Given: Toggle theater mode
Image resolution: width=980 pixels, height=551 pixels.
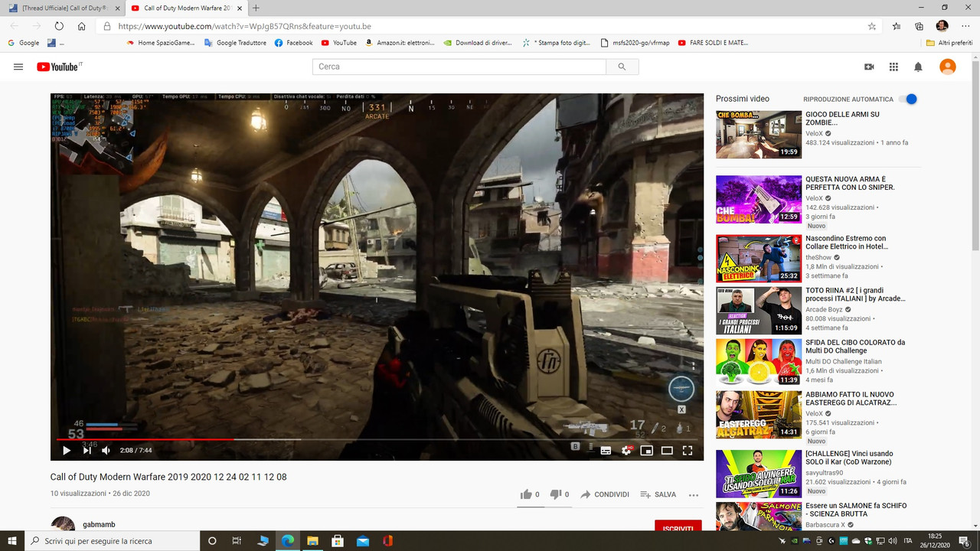Looking at the screenshot, I should click(x=667, y=451).
